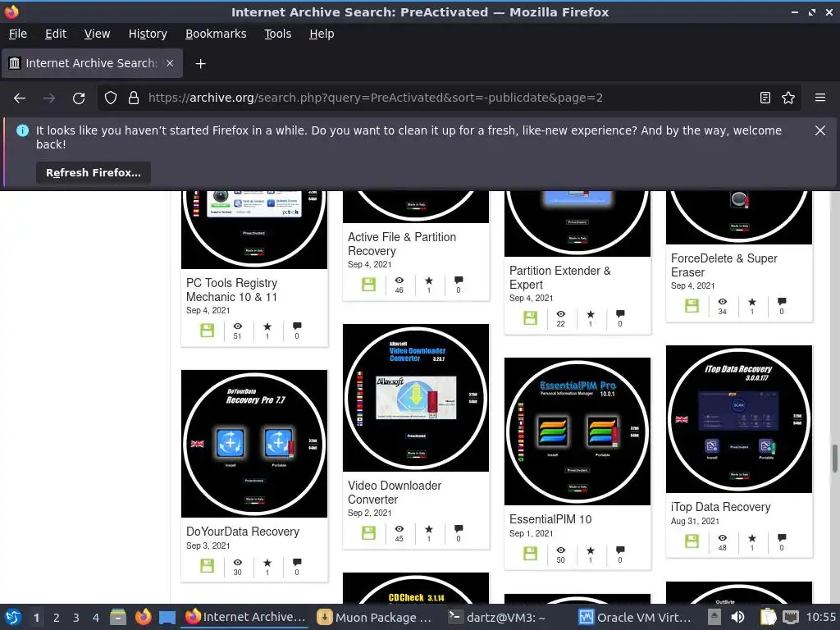Open the Tools menu
840x630 pixels.
pyautogui.click(x=277, y=34)
